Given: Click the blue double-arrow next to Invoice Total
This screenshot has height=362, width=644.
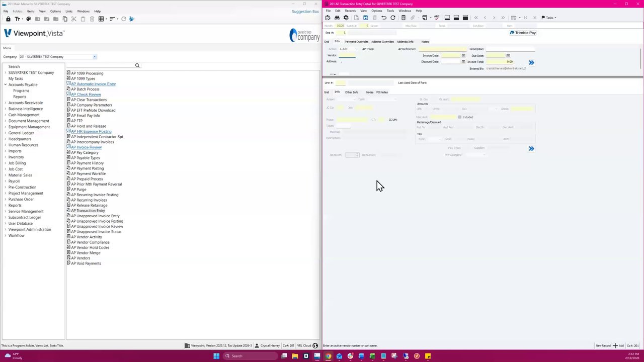Looking at the screenshot, I should pos(531,62).
